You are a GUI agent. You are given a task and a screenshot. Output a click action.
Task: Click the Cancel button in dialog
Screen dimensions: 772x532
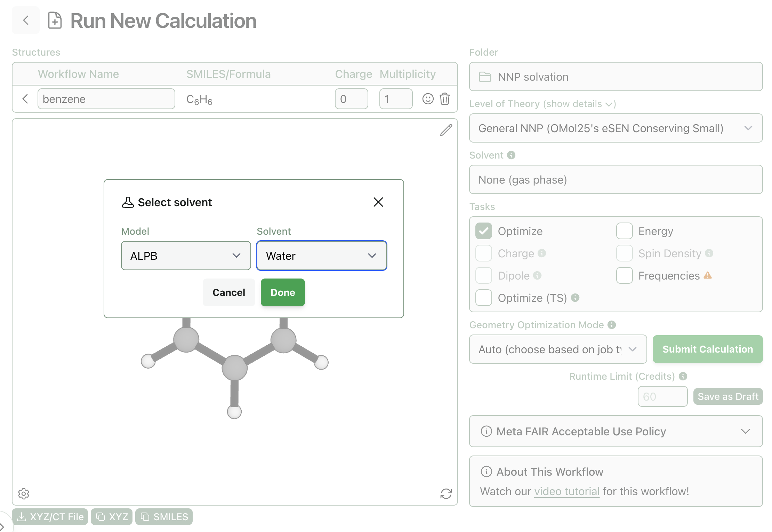tap(228, 292)
